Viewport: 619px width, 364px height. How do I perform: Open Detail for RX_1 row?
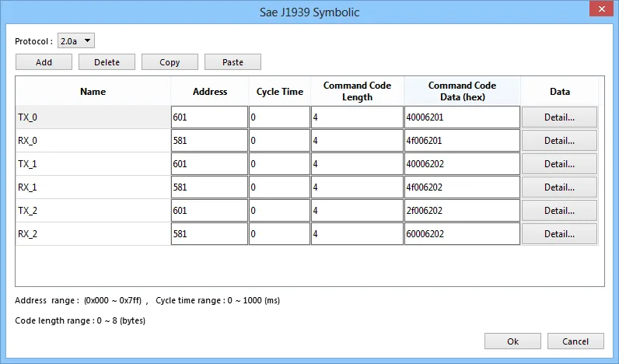[559, 187]
